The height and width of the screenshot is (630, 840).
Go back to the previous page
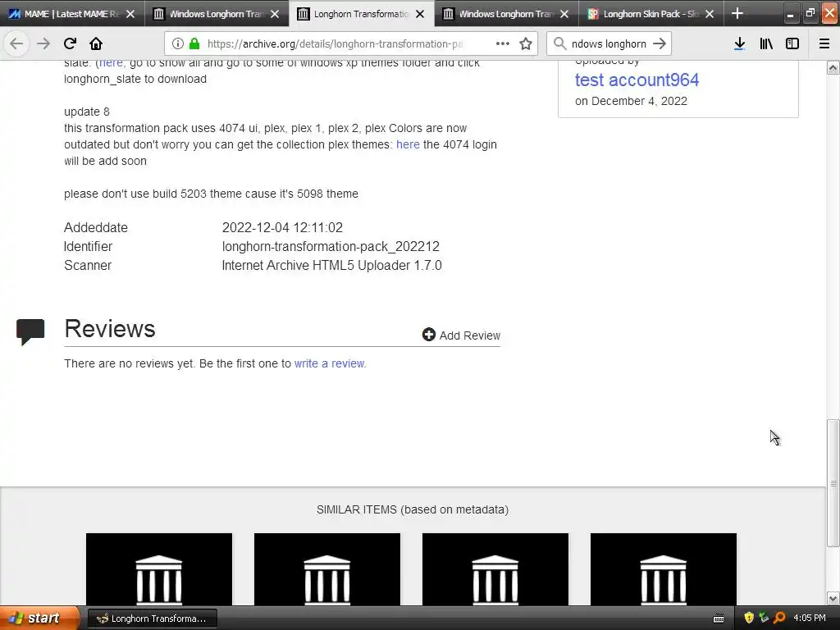pyautogui.click(x=16, y=43)
